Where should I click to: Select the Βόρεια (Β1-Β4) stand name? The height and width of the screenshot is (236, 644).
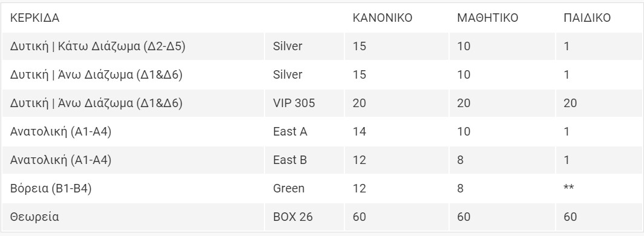(x=51, y=189)
